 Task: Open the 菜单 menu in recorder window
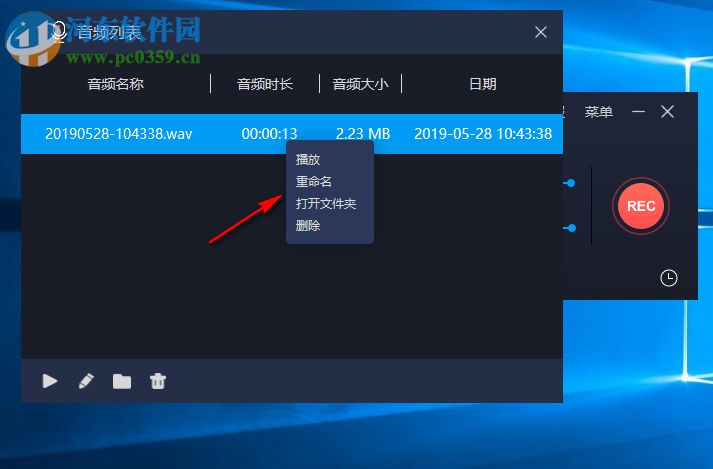click(598, 111)
